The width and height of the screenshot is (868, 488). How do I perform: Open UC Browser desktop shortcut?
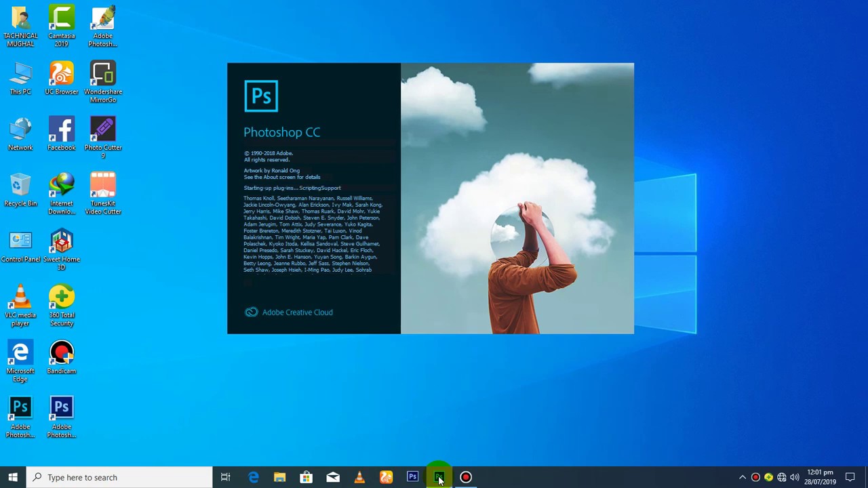(x=62, y=79)
